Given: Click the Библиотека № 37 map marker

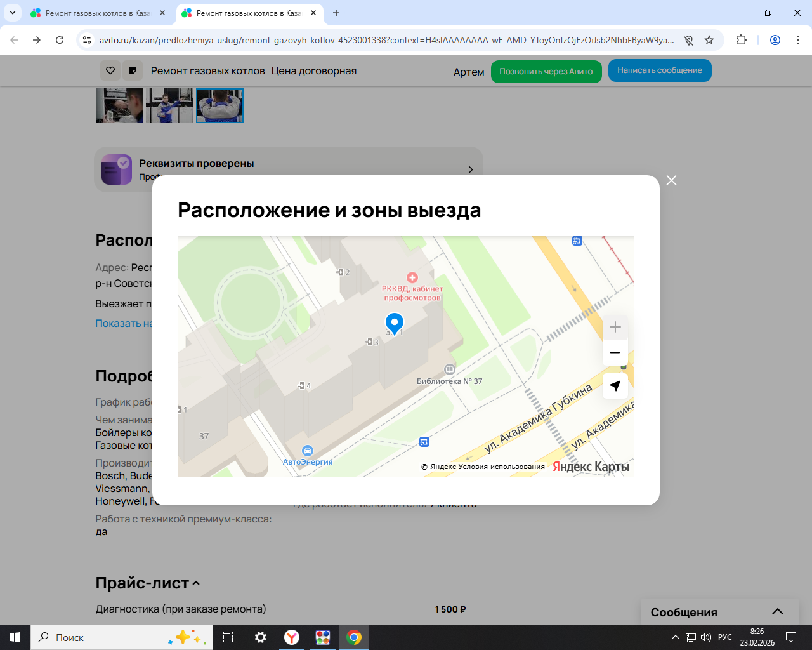Looking at the screenshot, I should (450, 369).
